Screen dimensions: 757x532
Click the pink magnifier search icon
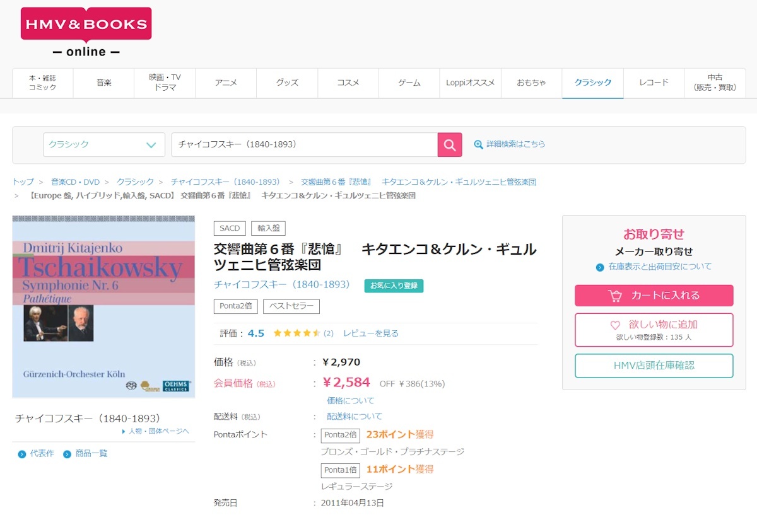449,144
